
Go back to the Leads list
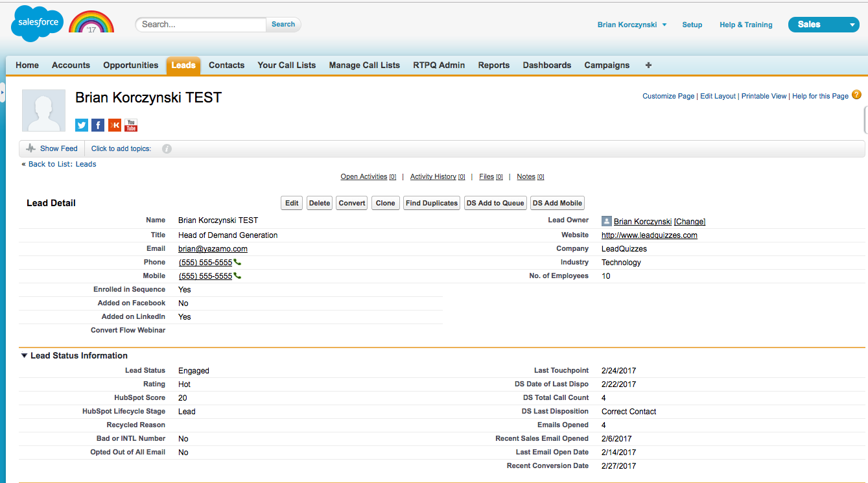[x=62, y=164]
